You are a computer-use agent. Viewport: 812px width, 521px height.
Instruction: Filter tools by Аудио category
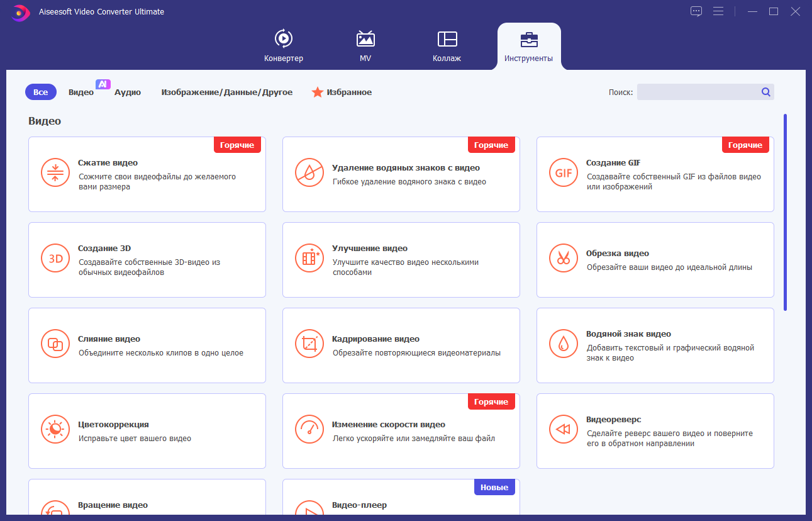click(x=128, y=92)
